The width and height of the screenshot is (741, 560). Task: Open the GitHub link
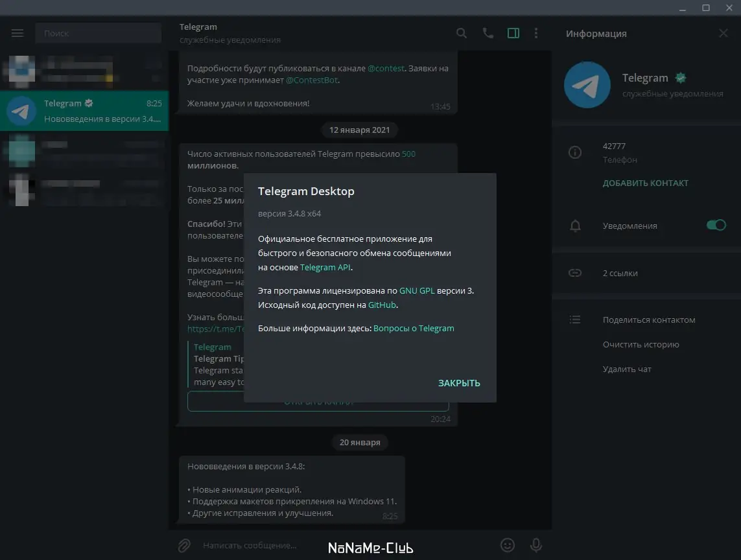[382, 305]
